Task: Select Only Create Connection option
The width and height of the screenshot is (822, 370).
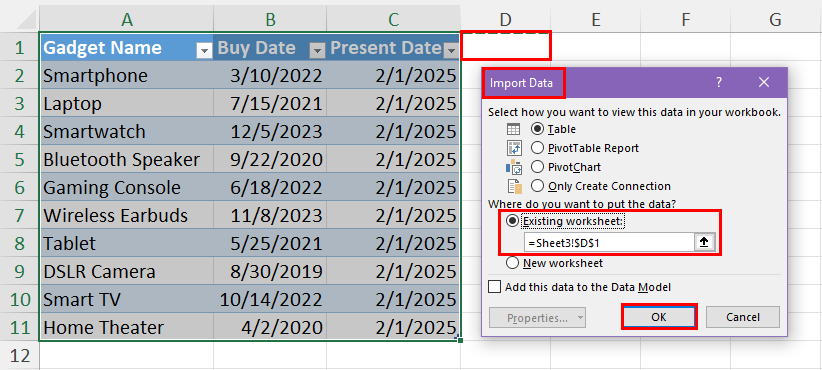Action: [537, 186]
